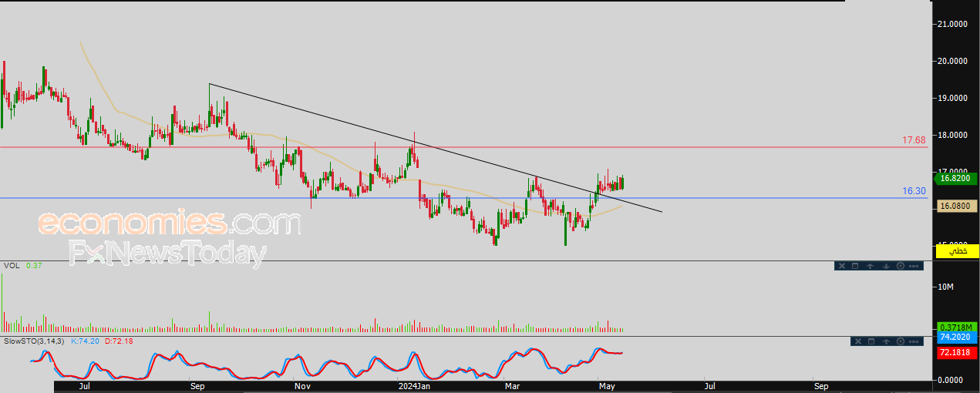Viewport: 980px width, 393px height.
Task: Click the 10M volume axis label
Action: click(945, 287)
